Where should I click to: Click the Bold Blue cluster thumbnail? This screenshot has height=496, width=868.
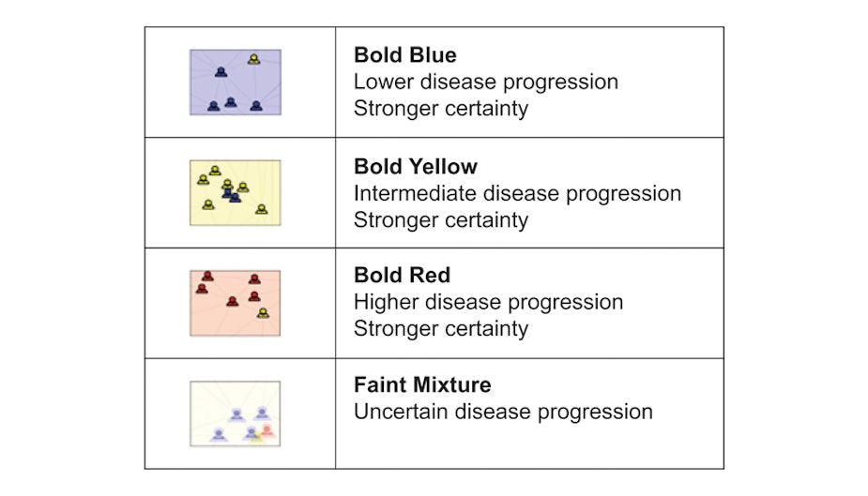point(236,83)
